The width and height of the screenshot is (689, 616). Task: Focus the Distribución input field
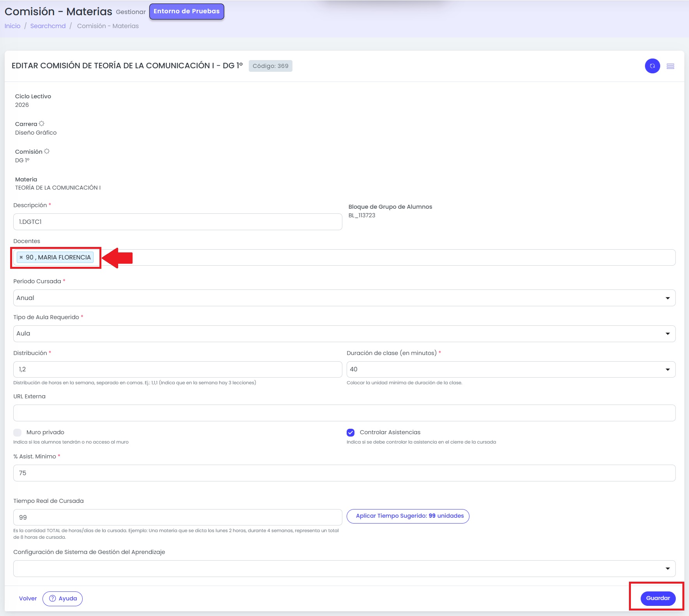[178, 369]
